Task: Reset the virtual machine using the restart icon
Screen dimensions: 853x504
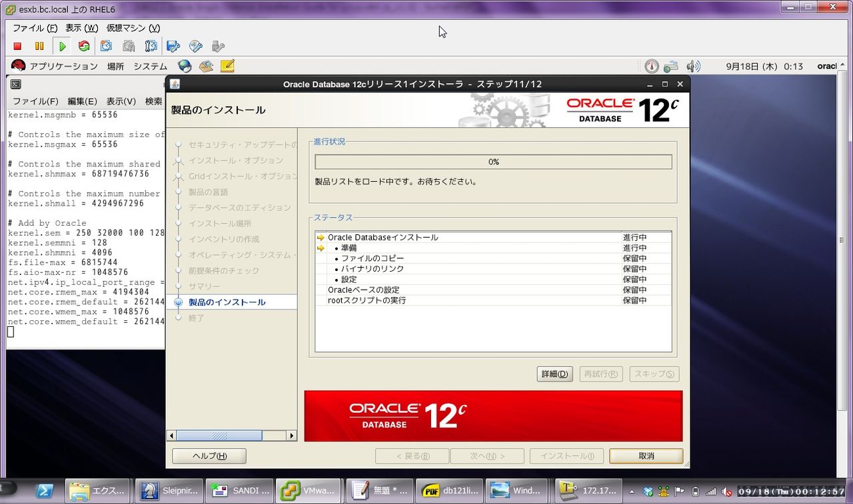Action: (84, 47)
